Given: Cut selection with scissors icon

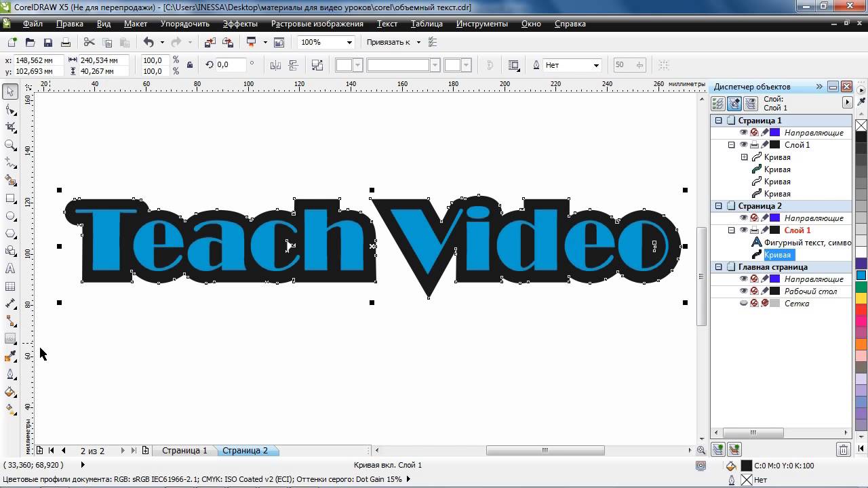Looking at the screenshot, I should [89, 42].
